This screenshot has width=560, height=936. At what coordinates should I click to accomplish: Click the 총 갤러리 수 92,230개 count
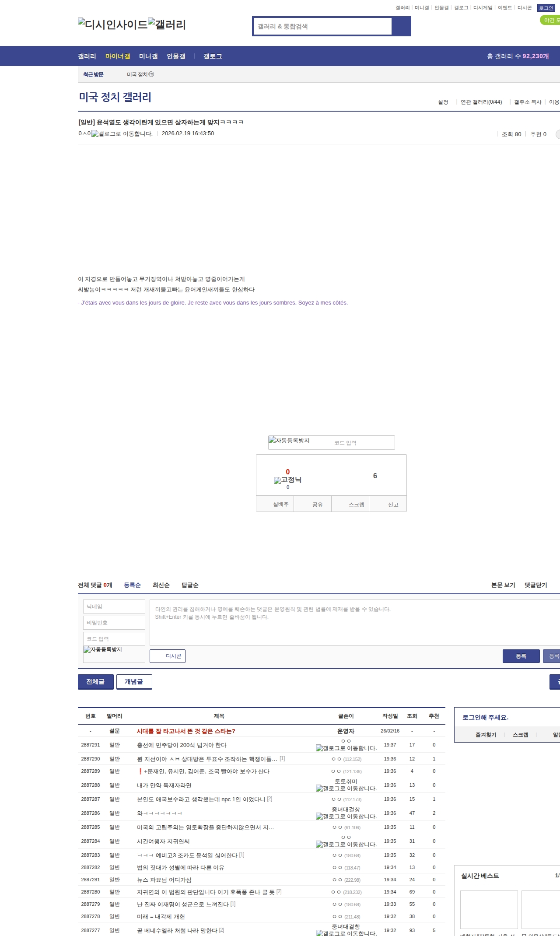(x=518, y=56)
